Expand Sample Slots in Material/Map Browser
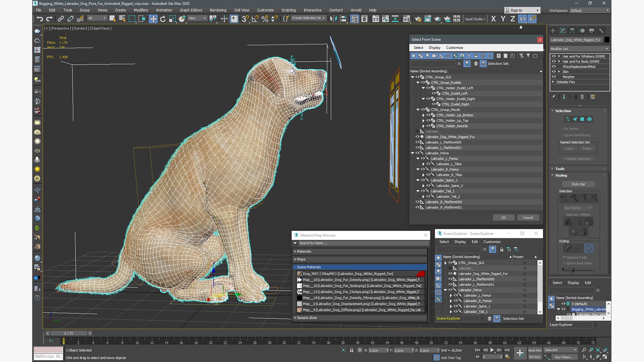The width and height of the screenshot is (644, 362). pos(360,318)
